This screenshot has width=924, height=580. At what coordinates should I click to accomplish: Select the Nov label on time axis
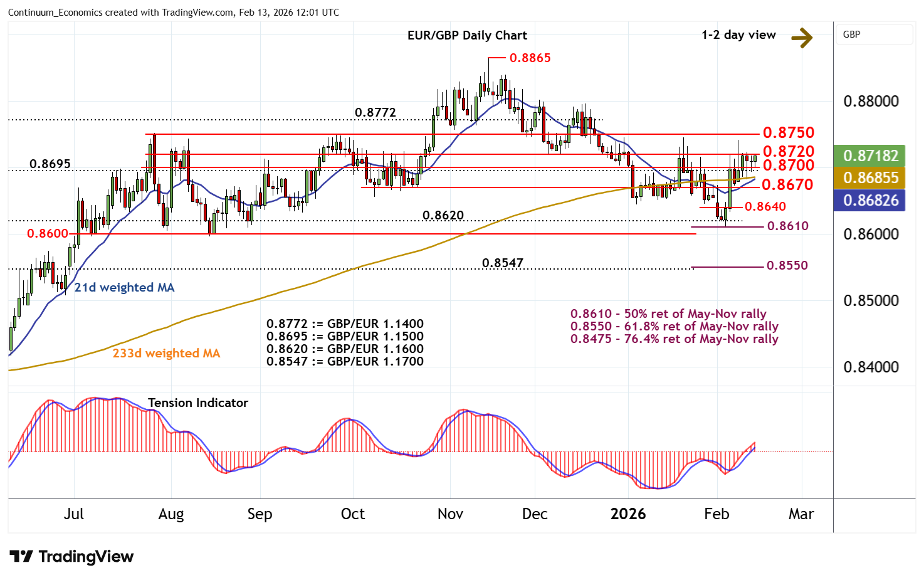(x=450, y=514)
